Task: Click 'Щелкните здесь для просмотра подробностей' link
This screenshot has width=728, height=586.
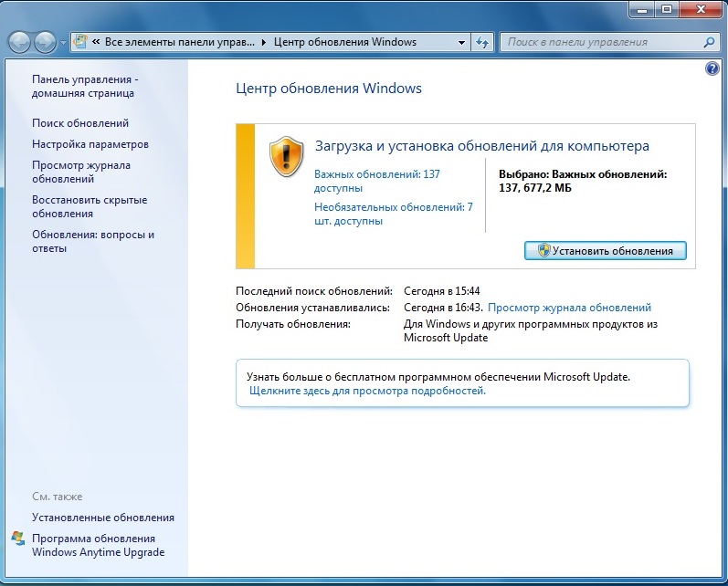Action: (367, 391)
